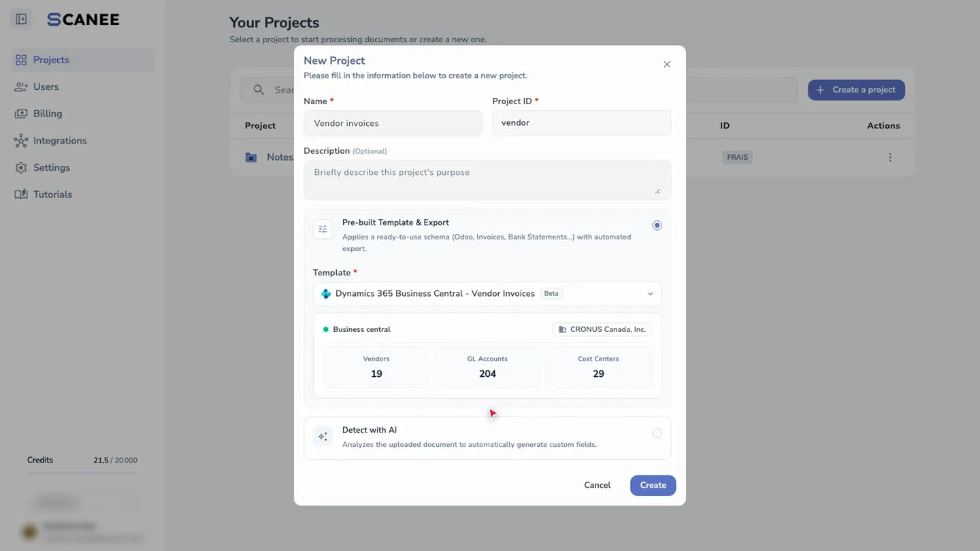Click the Cost Centers count card

click(x=598, y=367)
